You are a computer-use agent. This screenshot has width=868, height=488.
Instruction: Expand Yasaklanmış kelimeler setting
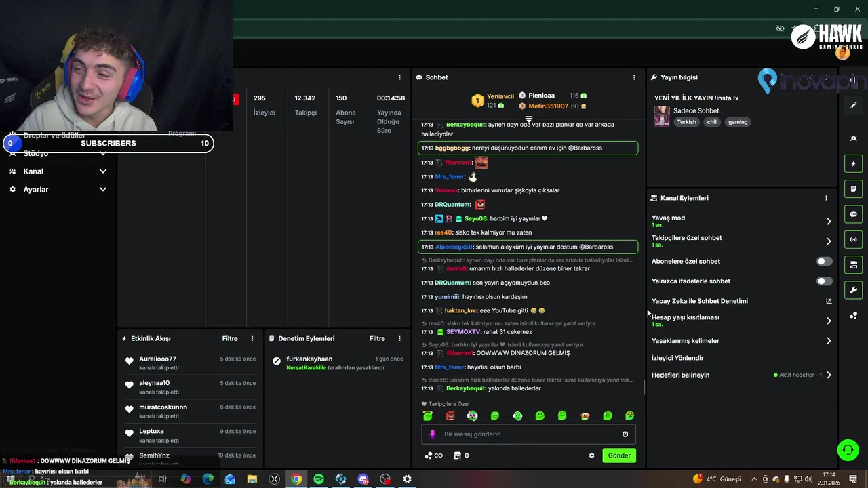829,341
